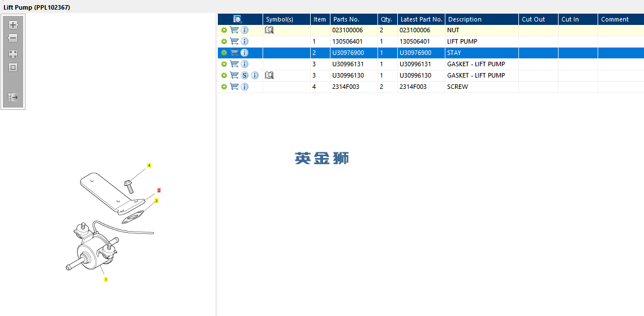The image size is (644, 316).
Task: Click the search magnifier icon in table header
Action: [237, 19]
